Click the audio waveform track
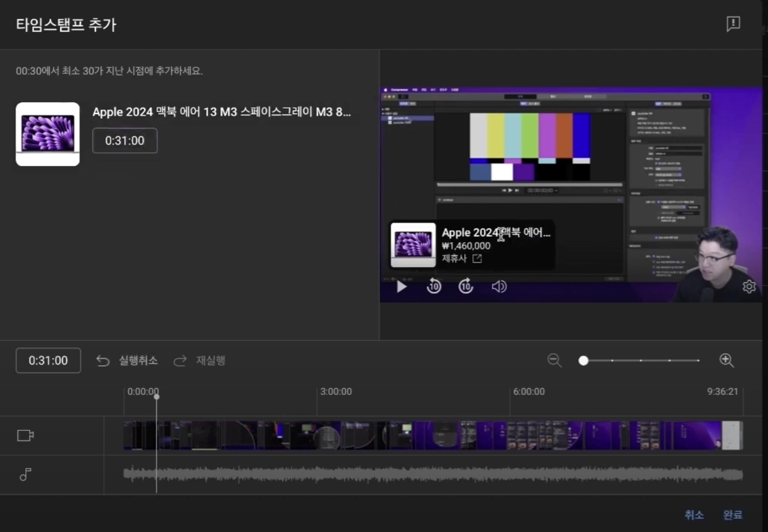Viewport: 768px width, 532px height. click(433, 474)
